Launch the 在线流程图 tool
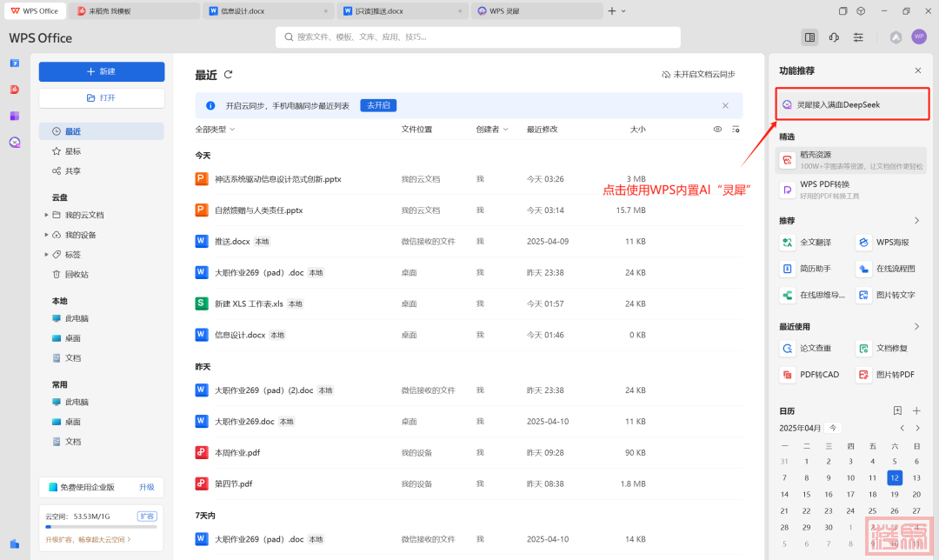 (887, 269)
